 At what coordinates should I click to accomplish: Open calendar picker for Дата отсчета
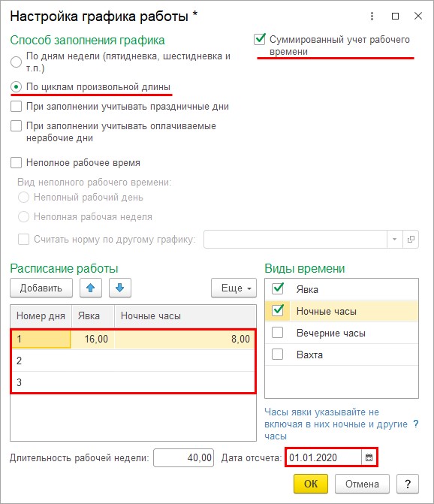click(x=369, y=457)
